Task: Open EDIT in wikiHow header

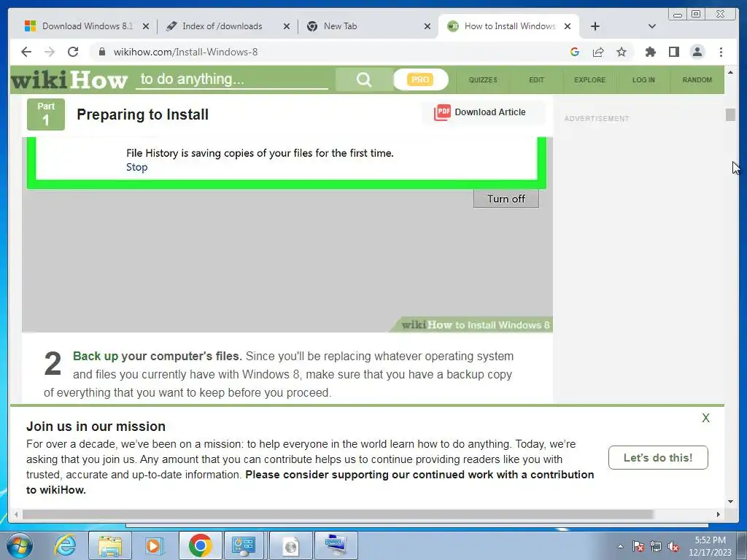Action: click(x=536, y=79)
